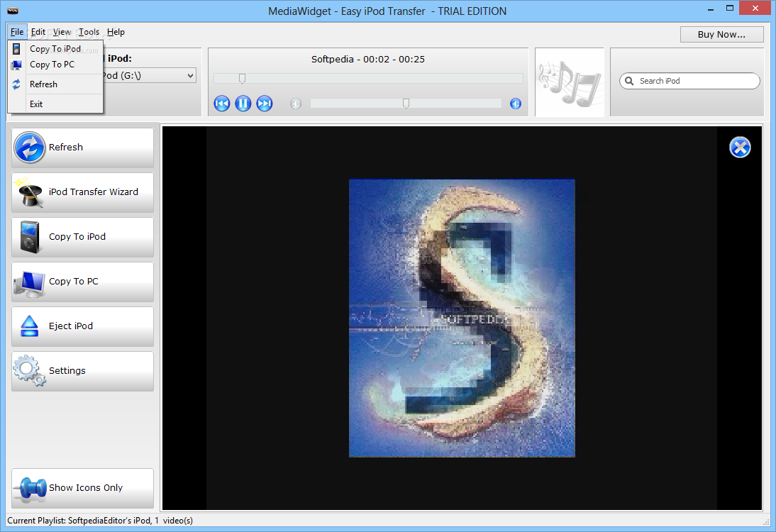Image resolution: width=776 pixels, height=532 pixels.
Task: Click the MediaWidget app icon in title bar
Action: pyautogui.click(x=13, y=11)
